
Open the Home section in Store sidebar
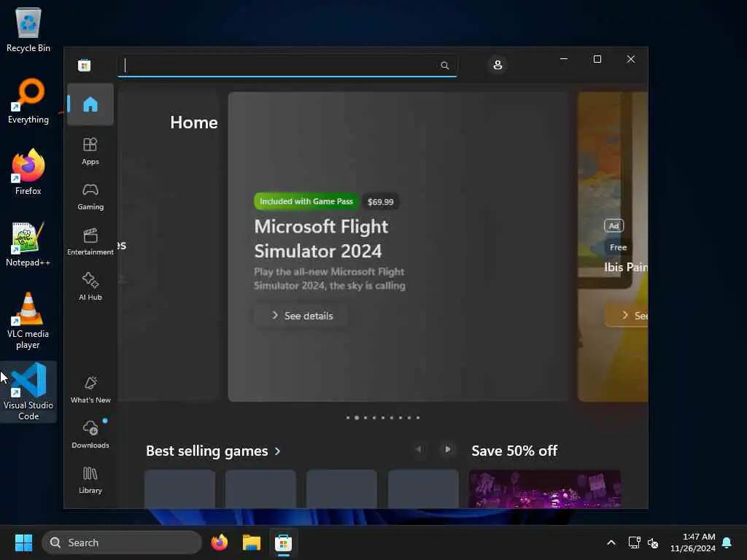coord(90,104)
